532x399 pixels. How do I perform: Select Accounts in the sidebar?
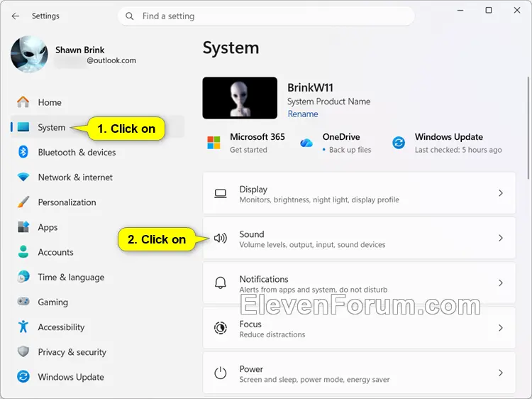coord(97,252)
